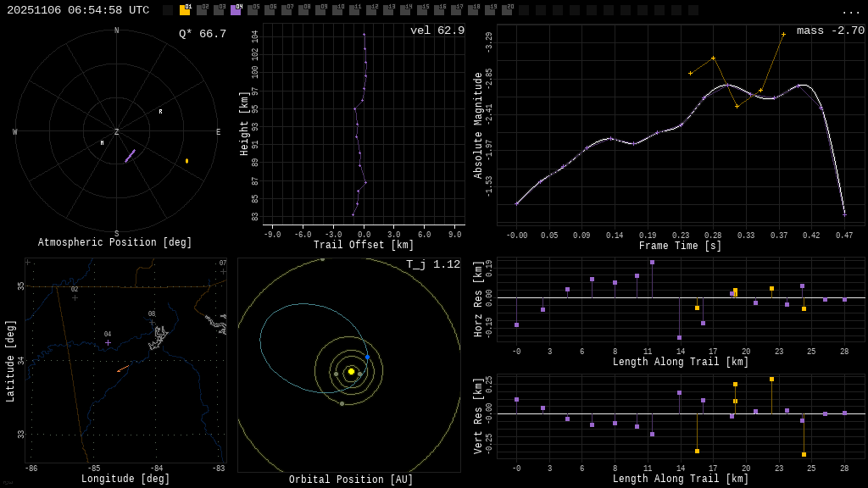Click the Q* 66.7 value

pos(203,34)
